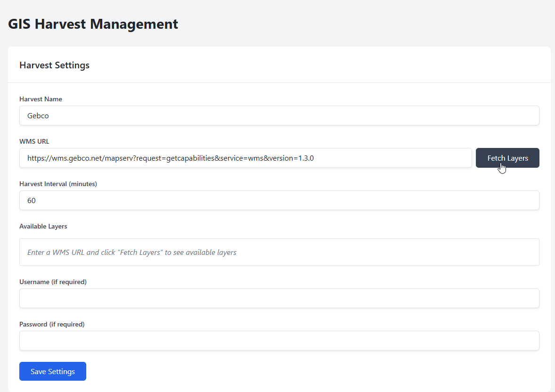Click the "Gebco" text in Harvest Name
The height and width of the screenshot is (392, 555).
coord(38,115)
